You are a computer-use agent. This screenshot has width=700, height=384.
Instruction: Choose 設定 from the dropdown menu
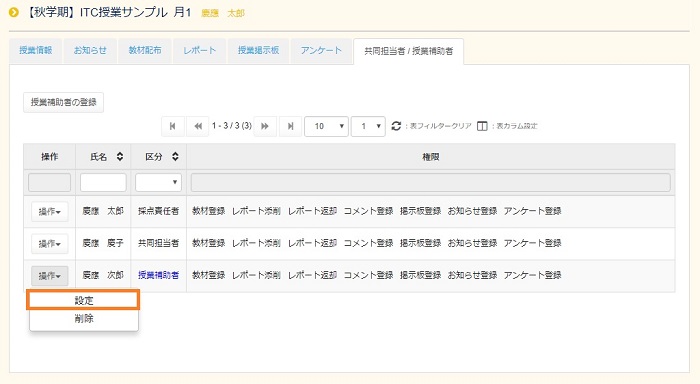[83, 301]
